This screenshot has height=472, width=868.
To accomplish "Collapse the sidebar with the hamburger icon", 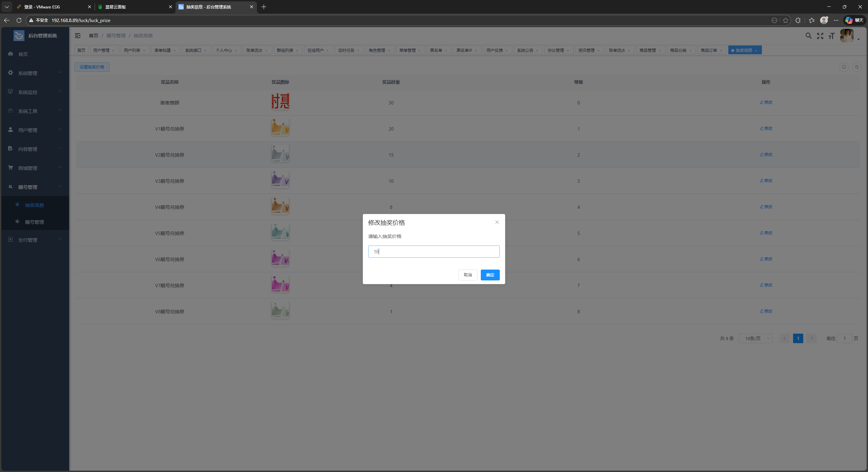I will [x=78, y=36].
